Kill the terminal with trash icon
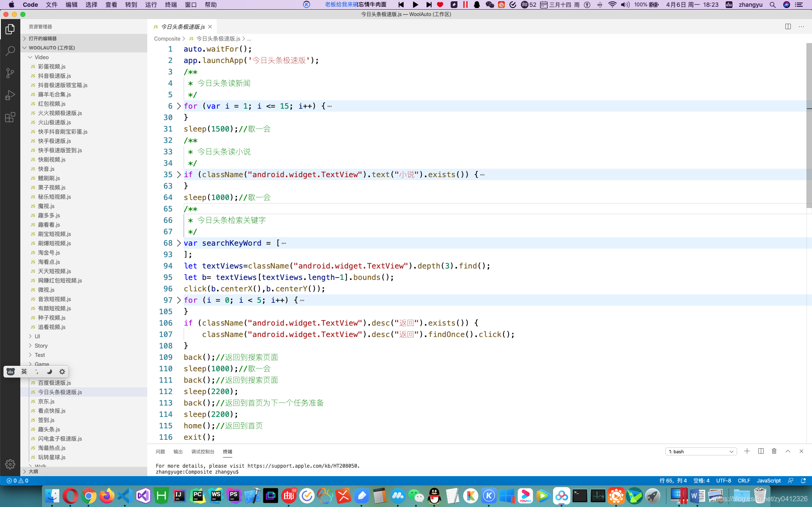The width and height of the screenshot is (812, 507). [x=774, y=451]
